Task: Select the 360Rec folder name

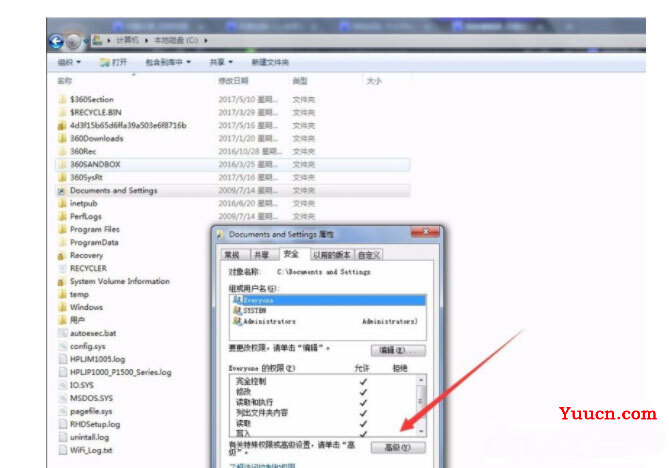Action: coord(83,151)
